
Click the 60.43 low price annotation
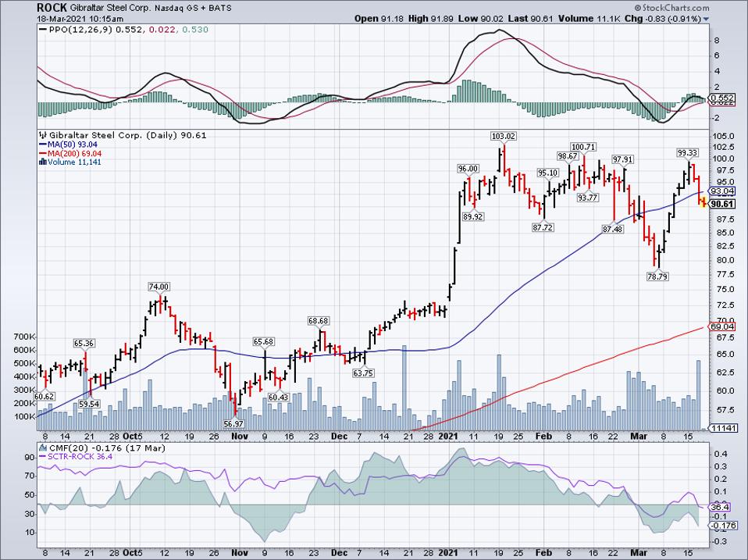pyautogui.click(x=278, y=398)
